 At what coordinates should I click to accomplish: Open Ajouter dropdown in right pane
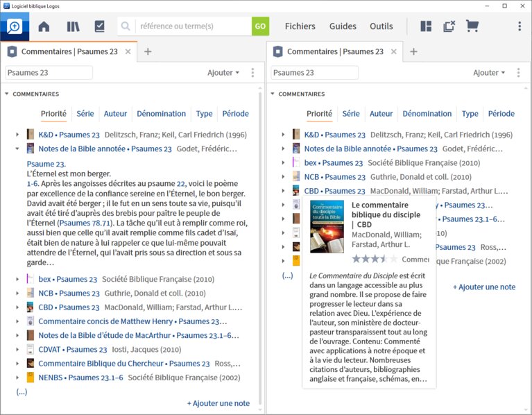(x=489, y=73)
